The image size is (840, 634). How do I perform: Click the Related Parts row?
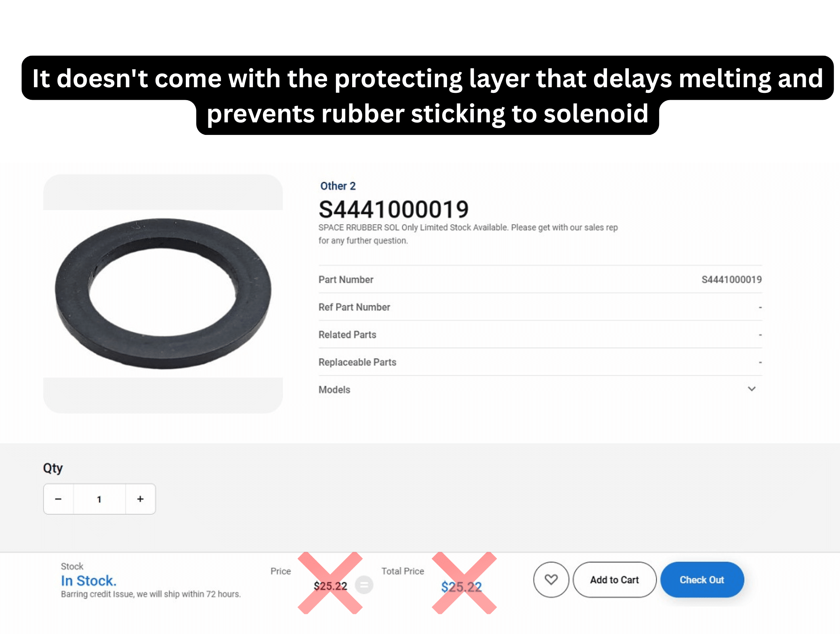coord(540,334)
